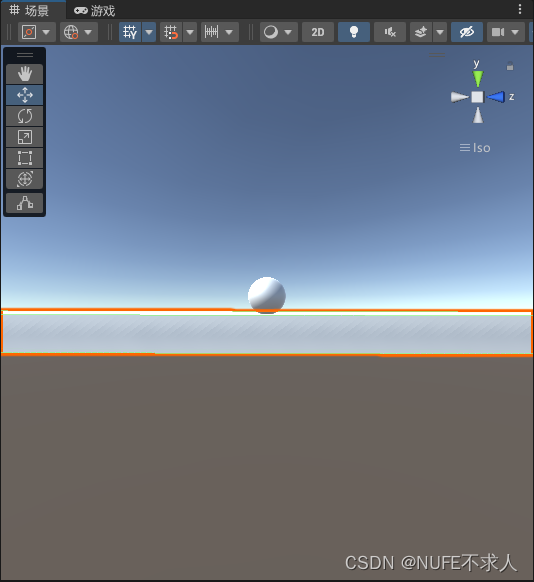Expand the draw mode shading dropdown
The width and height of the screenshot is (534, 582).
(x=288, y=32)
